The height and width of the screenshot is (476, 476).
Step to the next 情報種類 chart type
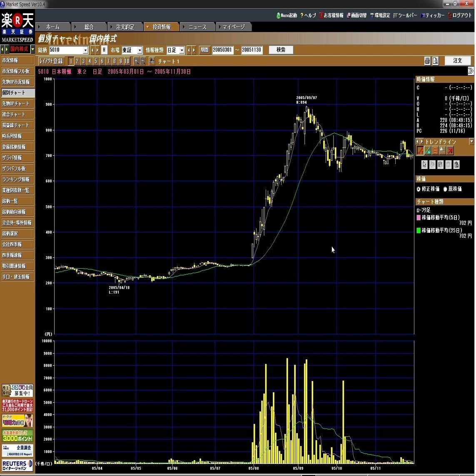194,50
